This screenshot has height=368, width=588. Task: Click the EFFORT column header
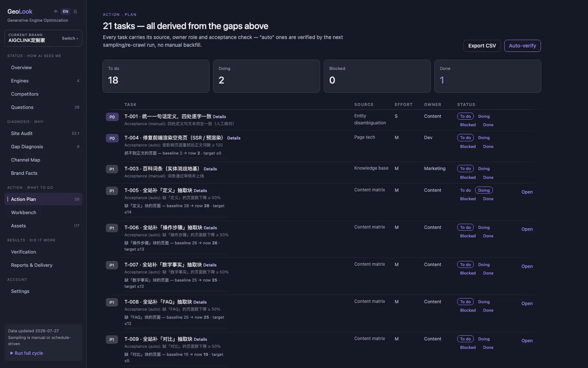pyautogui.click(x=404, y=105)
